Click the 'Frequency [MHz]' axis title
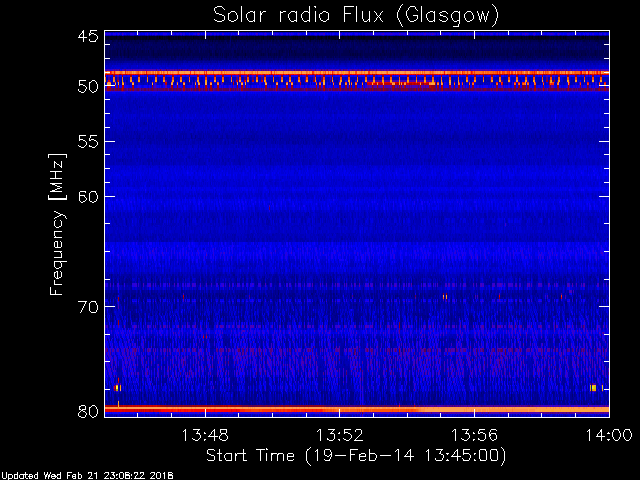The width and height of the screenshot is (640, 480). point(57,224)
